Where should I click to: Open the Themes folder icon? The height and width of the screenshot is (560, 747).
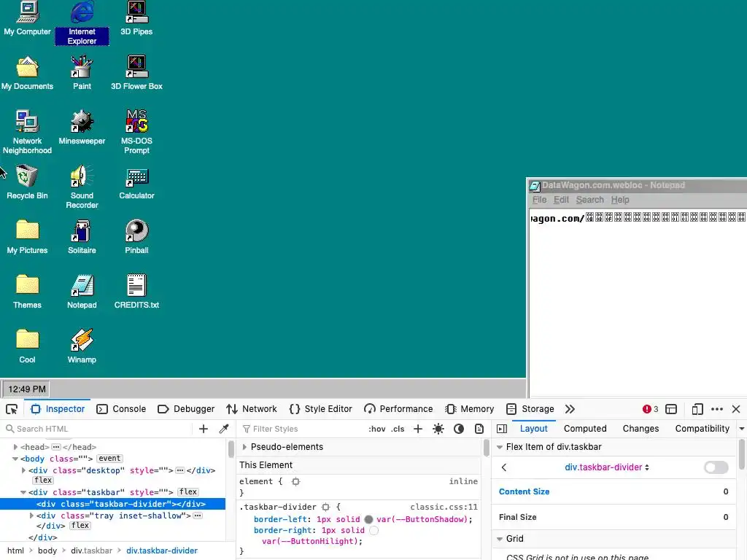click(27, 292)
